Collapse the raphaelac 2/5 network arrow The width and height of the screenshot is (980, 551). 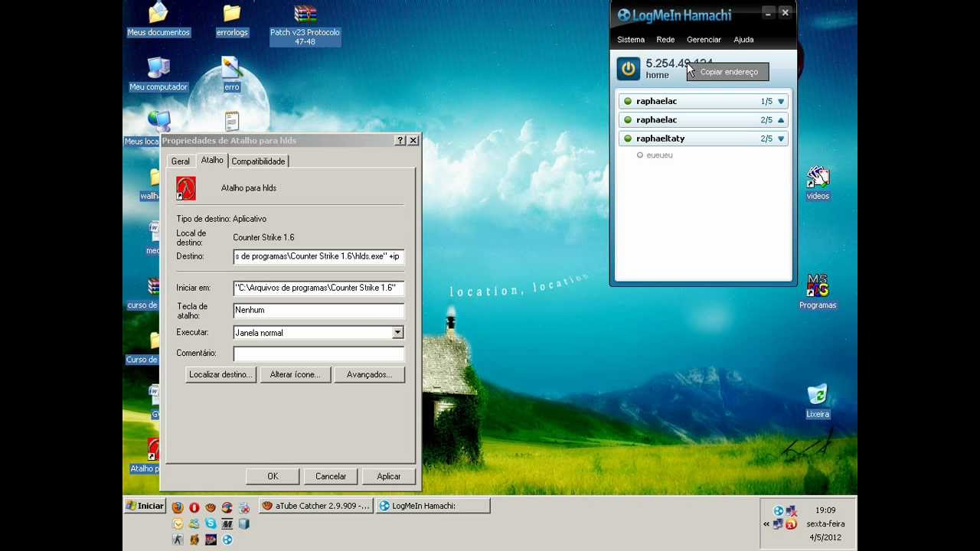point(781,120)
